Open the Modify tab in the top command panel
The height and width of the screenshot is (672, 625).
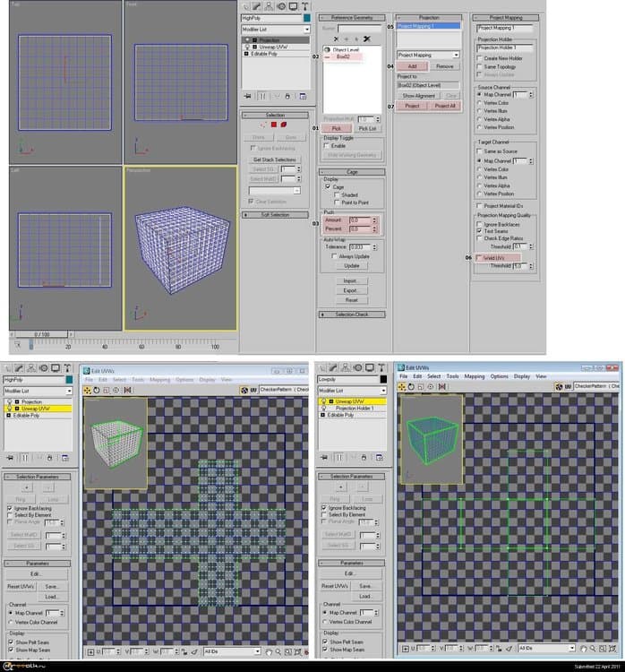click(x=257, y=6)
